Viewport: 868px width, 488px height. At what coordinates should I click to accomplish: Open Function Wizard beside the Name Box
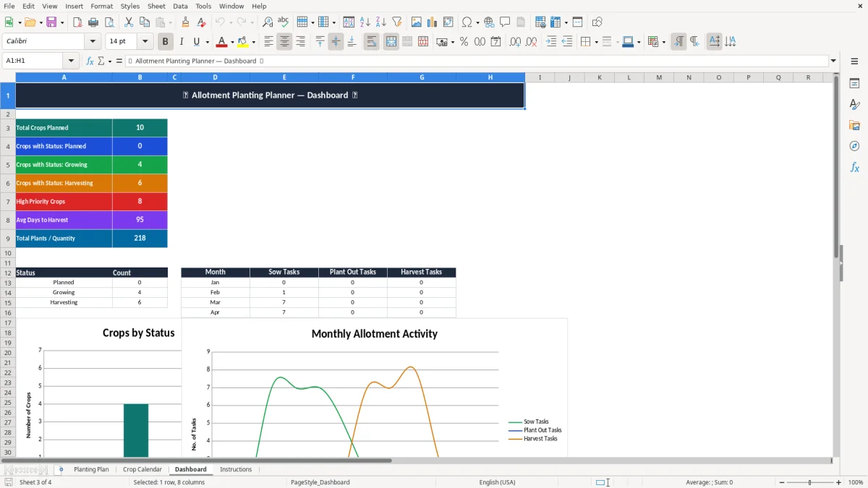[90, 61]
